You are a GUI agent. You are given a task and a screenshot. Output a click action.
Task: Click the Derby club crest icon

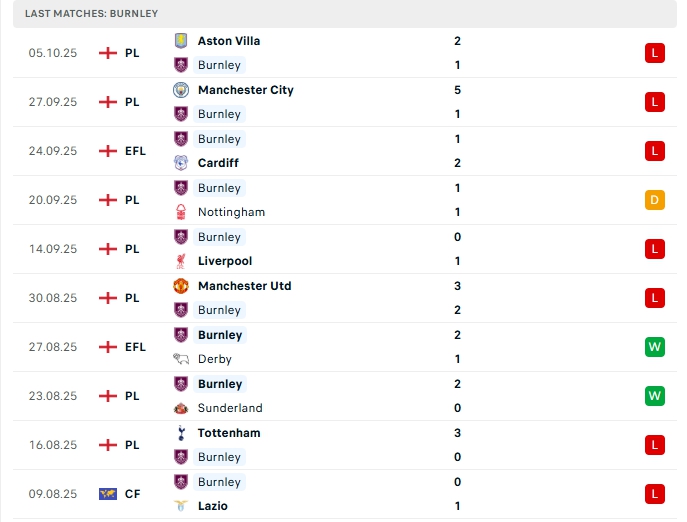pyautogui.click(x=181, y=359)
